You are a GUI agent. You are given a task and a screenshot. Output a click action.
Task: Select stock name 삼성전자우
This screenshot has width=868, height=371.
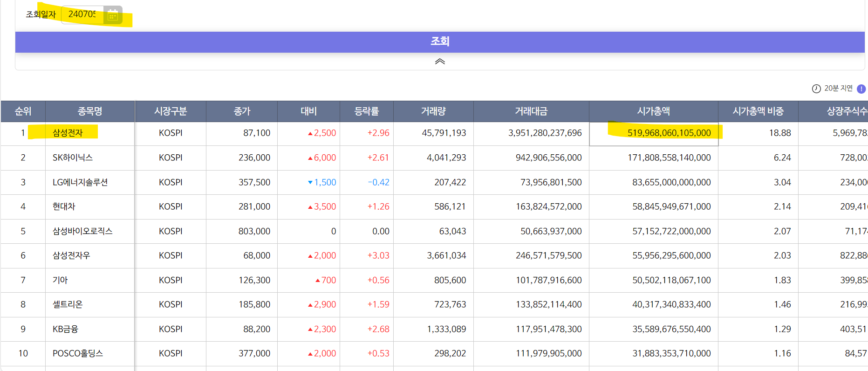pos(71,255)
